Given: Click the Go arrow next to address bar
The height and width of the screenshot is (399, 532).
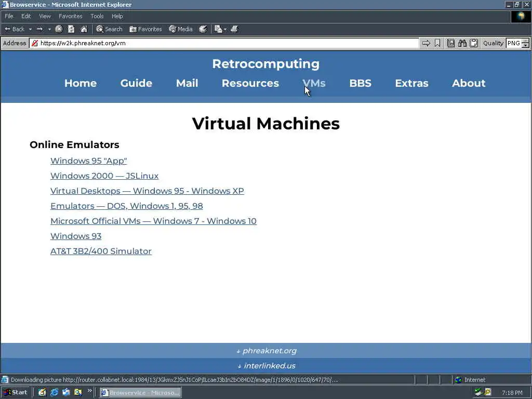Looking at the screenshot, I should [426, 43].
